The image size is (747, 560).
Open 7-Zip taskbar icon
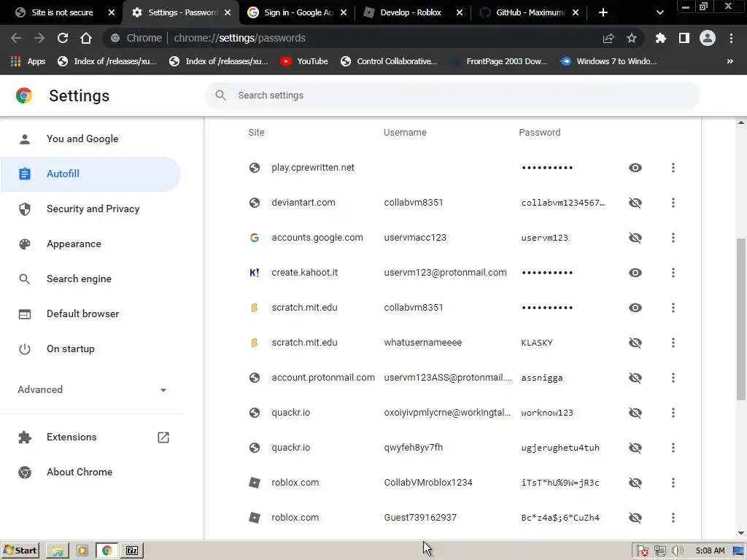click(x=132, y=551)
